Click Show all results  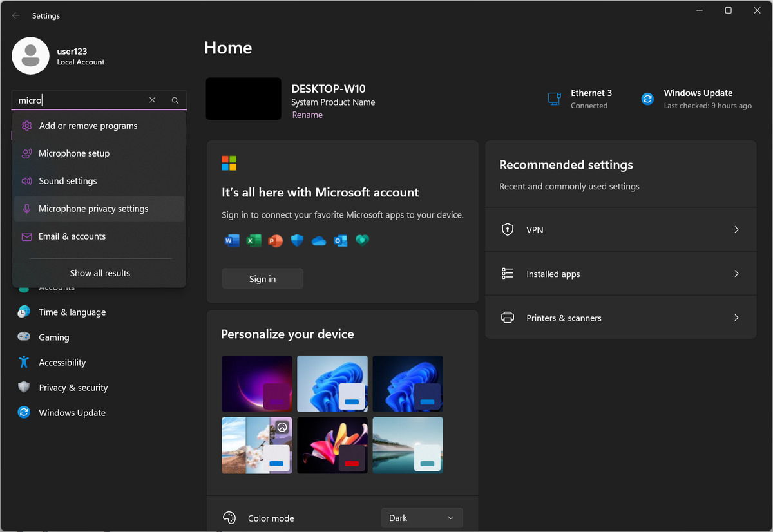[100, 273]
